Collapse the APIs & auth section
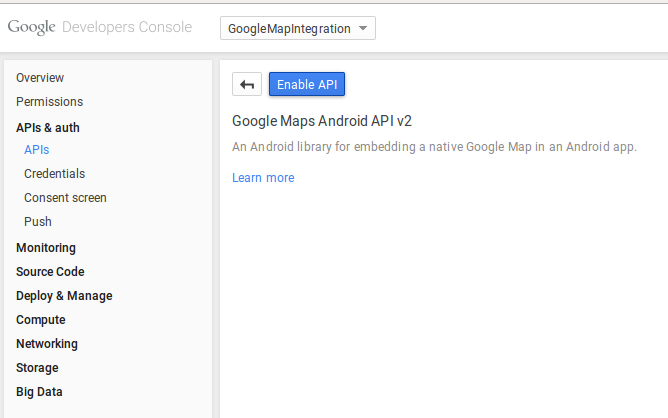Screen dimensions: 668x418 48,127
